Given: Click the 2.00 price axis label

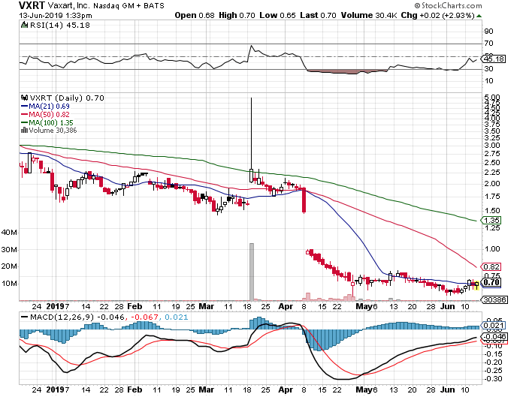Looking at the screenshot, I should [x=492, y=184].
